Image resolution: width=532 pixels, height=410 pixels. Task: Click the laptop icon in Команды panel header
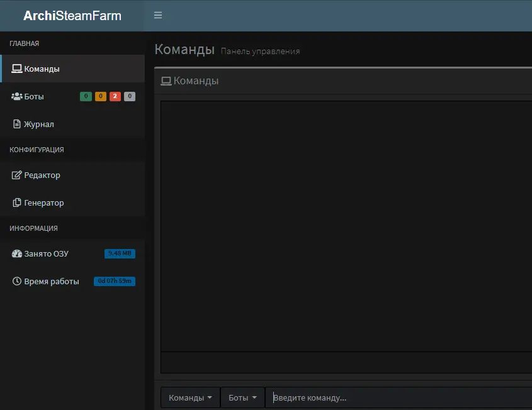166,81
